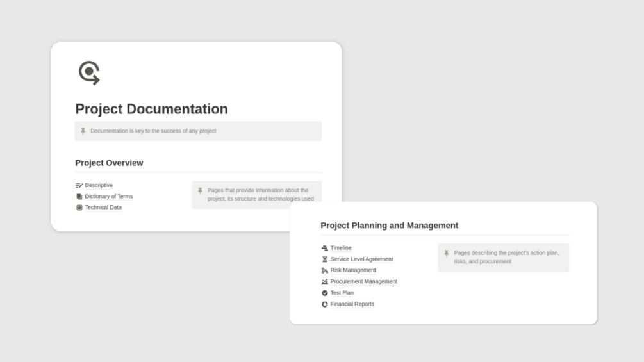Click the Service Level Agreement hourglass icon
644x362 pixels.
coord(324,259)
